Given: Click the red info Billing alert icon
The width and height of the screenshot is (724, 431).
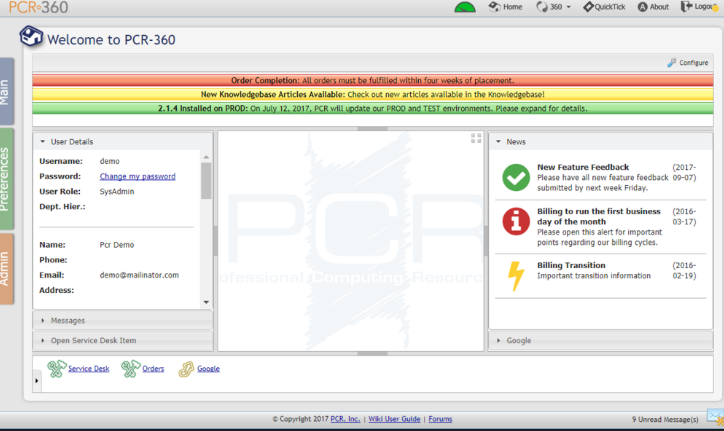Looking at the screenshot, I should pos(515,221).
